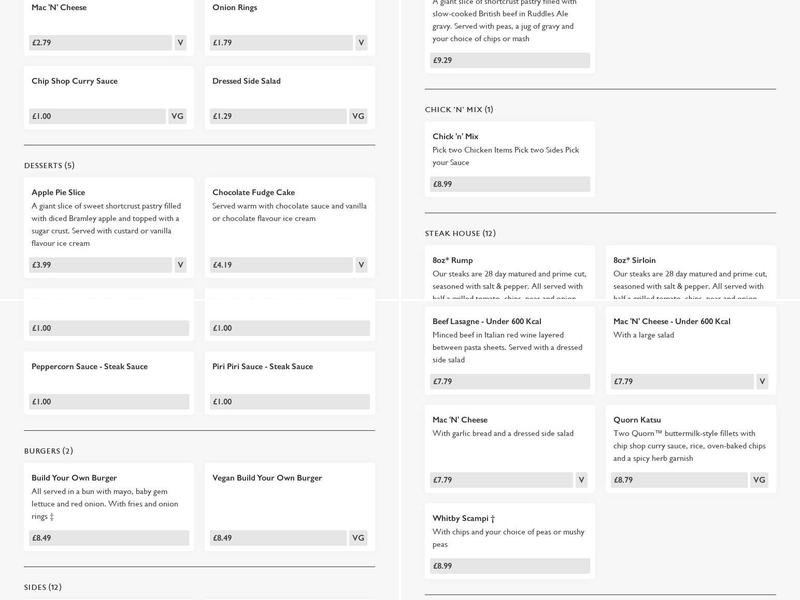Click the V badge on Mac 'N' Cheese Under 600 Kcal
The width and height of the screenshot is (800, 600).
coord(762,381)
